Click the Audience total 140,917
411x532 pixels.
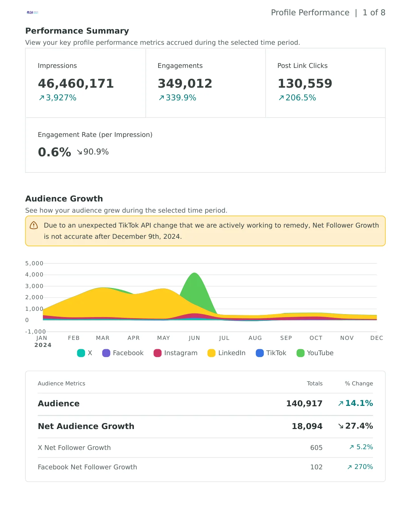coord(304,404)
